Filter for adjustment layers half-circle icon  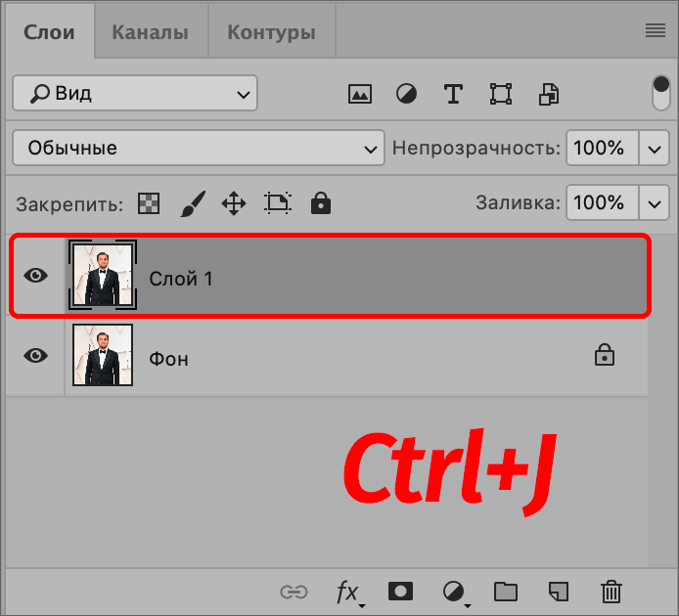406,94
